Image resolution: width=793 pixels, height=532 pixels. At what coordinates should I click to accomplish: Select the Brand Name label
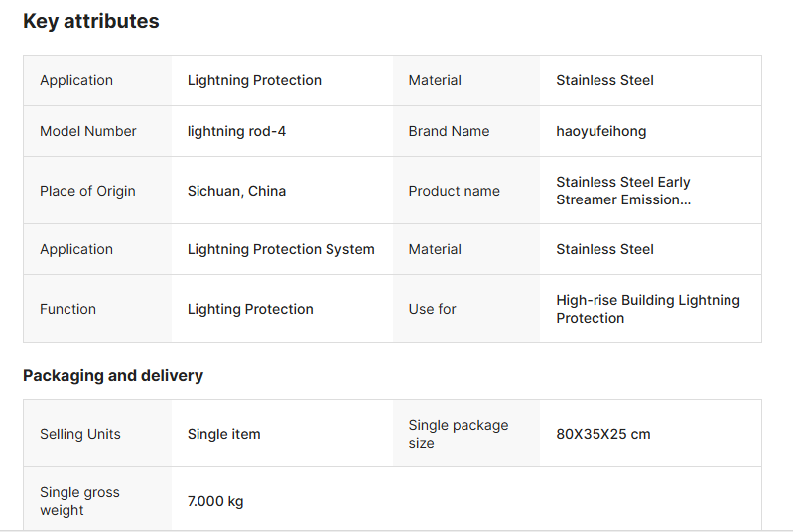click(x=449, y=131)
